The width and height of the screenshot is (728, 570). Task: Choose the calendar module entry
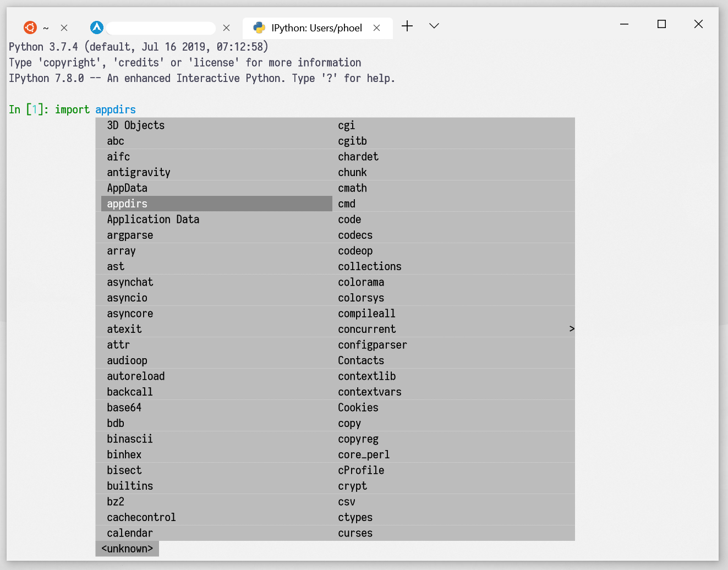(x=130, y=533)
